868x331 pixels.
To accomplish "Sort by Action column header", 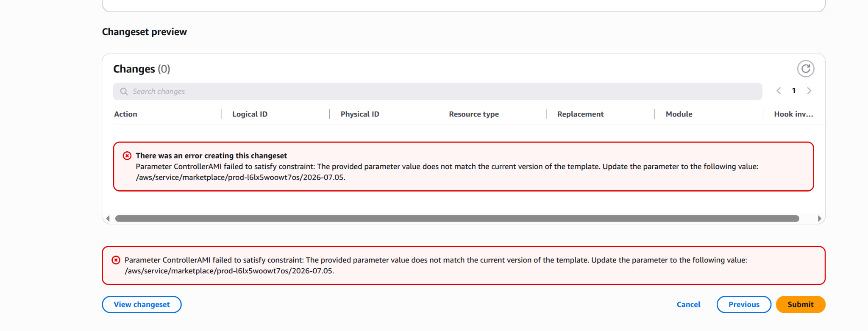I will [125, 114].
